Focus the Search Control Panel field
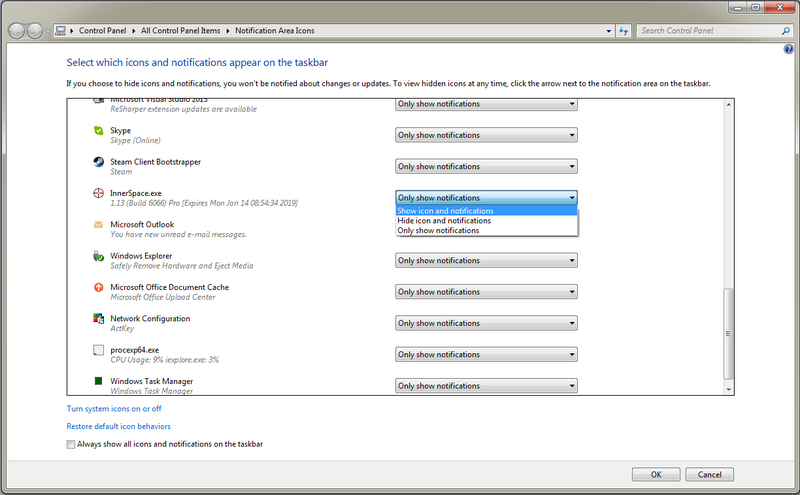The height and width of the screenshot is (495, 800). click(x=709, y=31)
